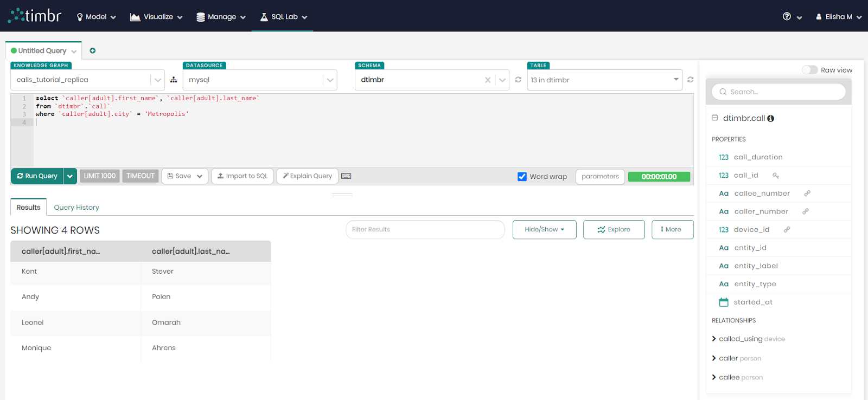Open the mysql datasource dropdown
Viewport: 868px width, 400px height.
329,80
